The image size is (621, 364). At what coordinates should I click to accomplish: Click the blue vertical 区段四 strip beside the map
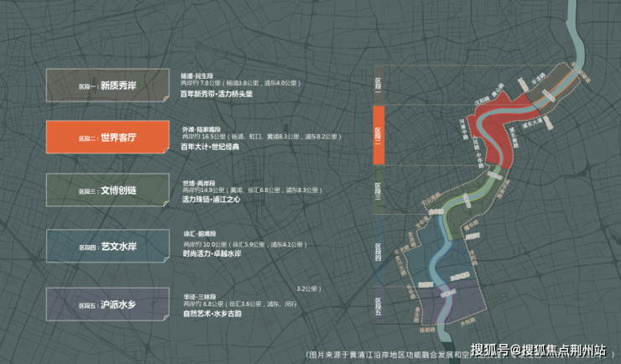click(x=378, y=251)
